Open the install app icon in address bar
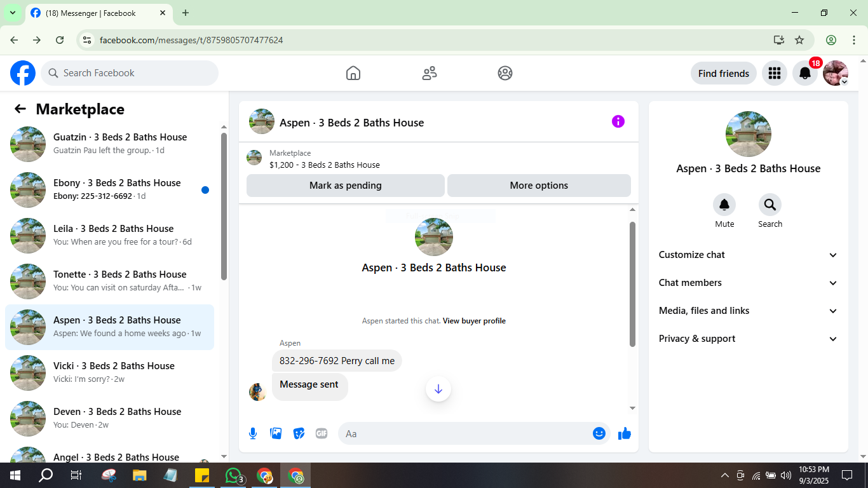Image resolution: width=868 pixels, height=488 pixels. (x=779, y=40)
